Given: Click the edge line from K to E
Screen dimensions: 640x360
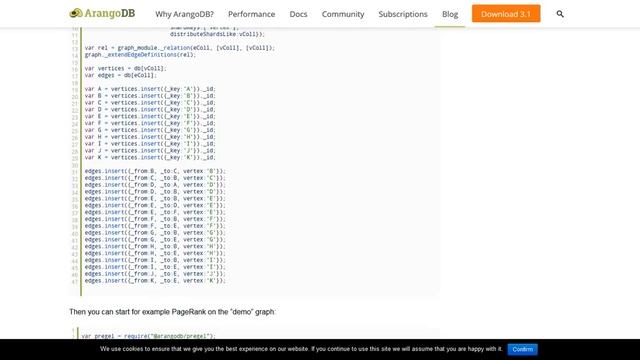Looking at the screenshot, I should tap(155, 281).
